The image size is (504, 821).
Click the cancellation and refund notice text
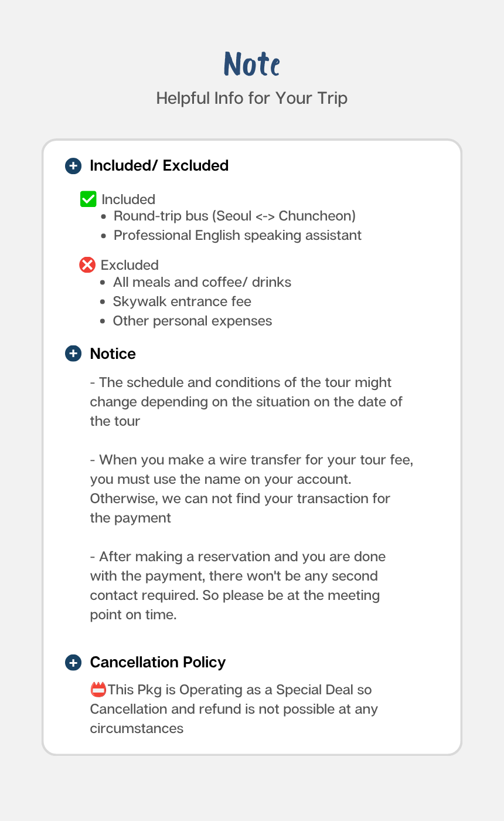tap(234, 709)
